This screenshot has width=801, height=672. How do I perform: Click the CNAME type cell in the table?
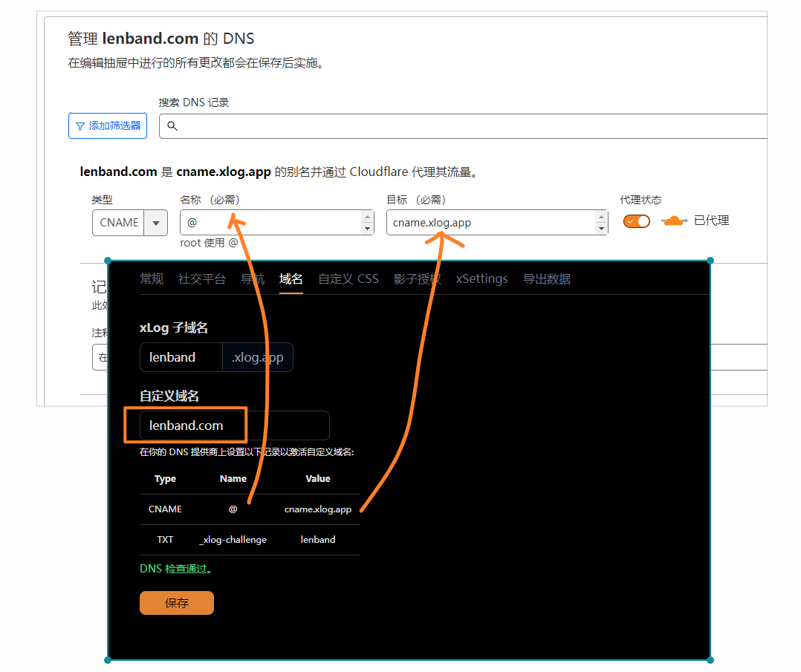pyautogui.click(x=165, y=509)
